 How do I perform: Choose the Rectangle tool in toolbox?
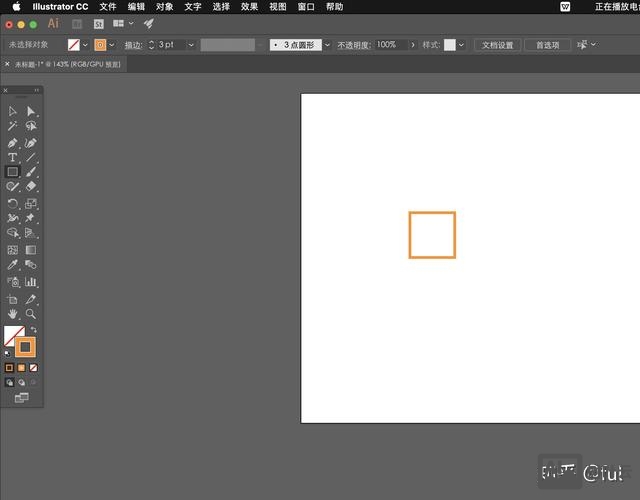(13, 172)
